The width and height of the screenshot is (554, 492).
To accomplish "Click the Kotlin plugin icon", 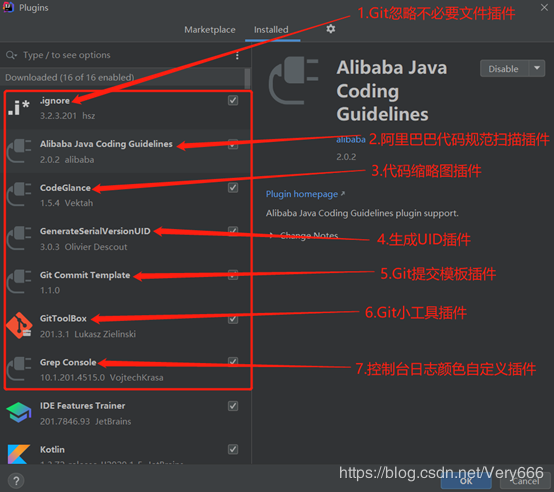I will coord(19,454).
